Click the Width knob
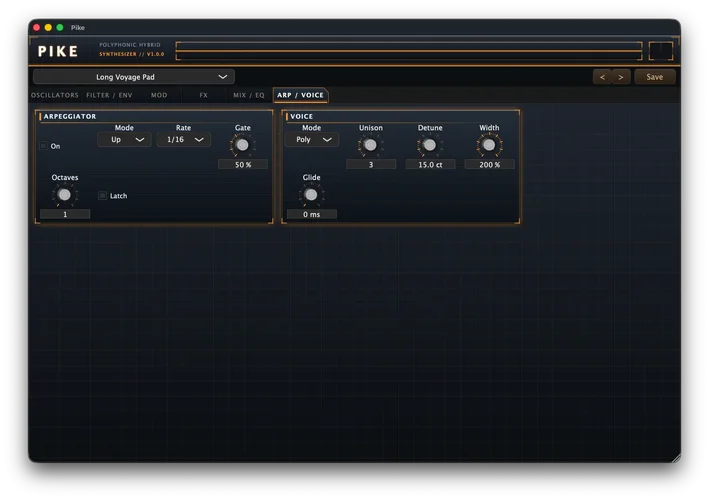This screenshot has height=500, width=709. [489, 145]
